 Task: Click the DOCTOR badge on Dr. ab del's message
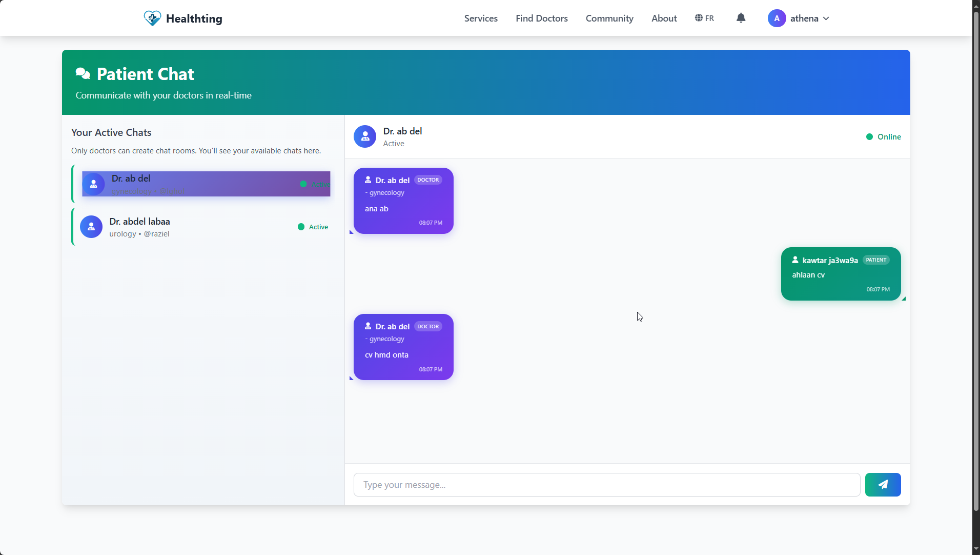(428, 180)
